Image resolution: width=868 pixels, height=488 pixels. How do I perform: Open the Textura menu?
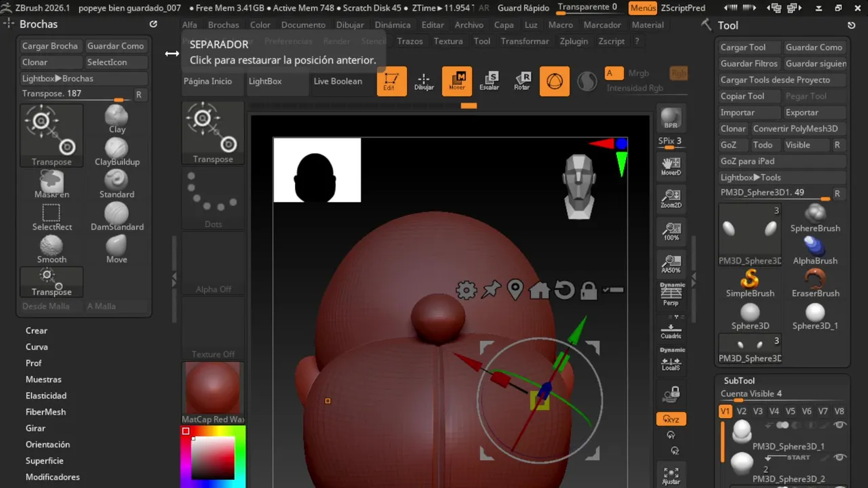click(x=448, y=41)
